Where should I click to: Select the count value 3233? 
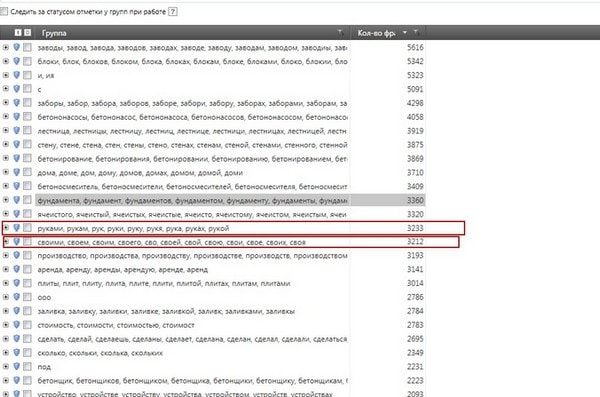click(x=415, y=228)
